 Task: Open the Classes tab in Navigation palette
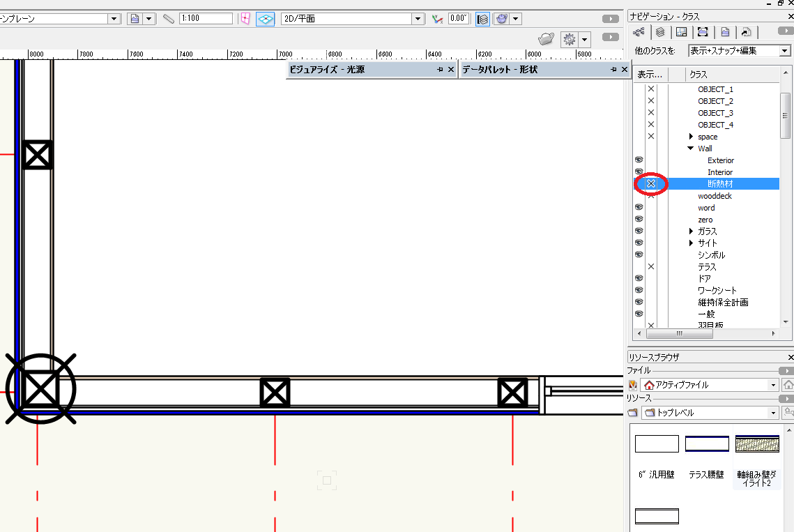point(638,32)
